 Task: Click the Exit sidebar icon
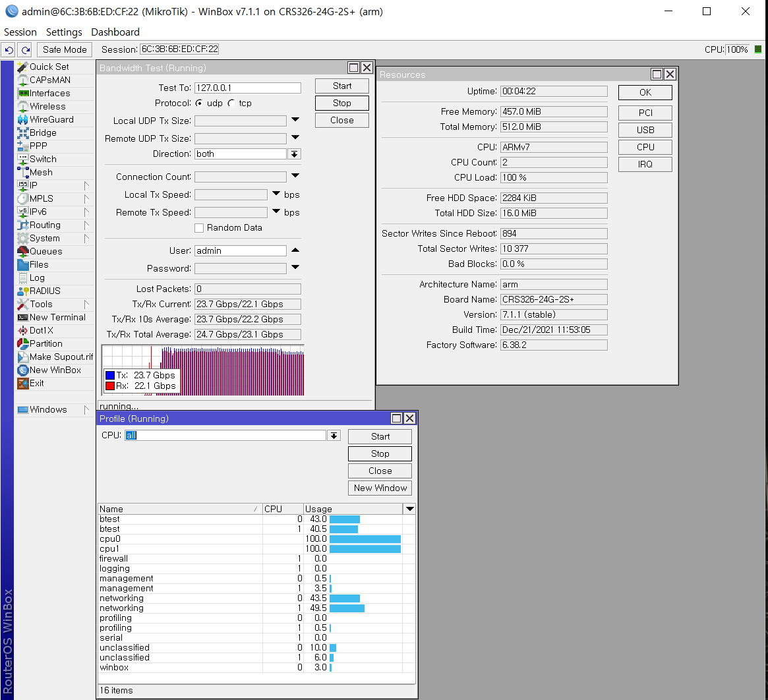22,384
